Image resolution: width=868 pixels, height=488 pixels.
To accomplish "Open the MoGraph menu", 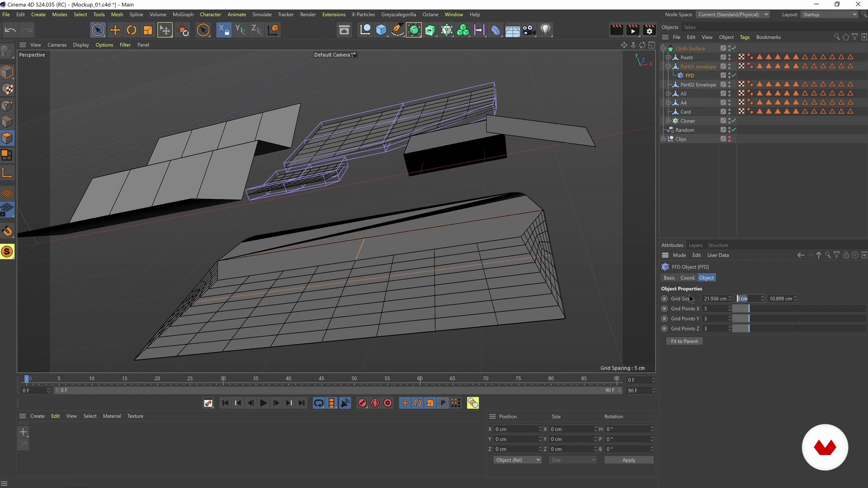I will tap(183, 14).
